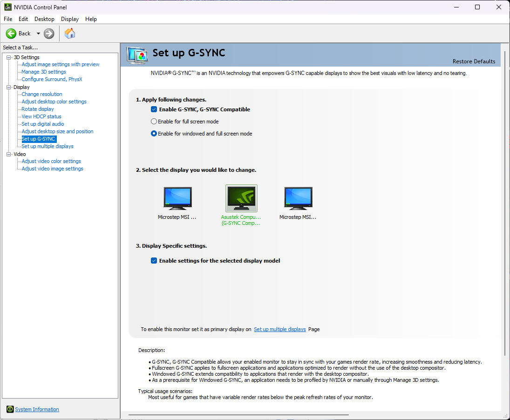
Task: Select Enable for full screen mode
Action: (x=154, y=121)
